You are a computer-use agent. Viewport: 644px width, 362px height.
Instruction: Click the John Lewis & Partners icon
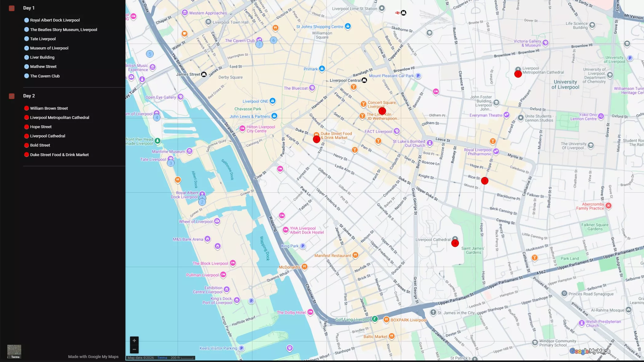(274, 116)
